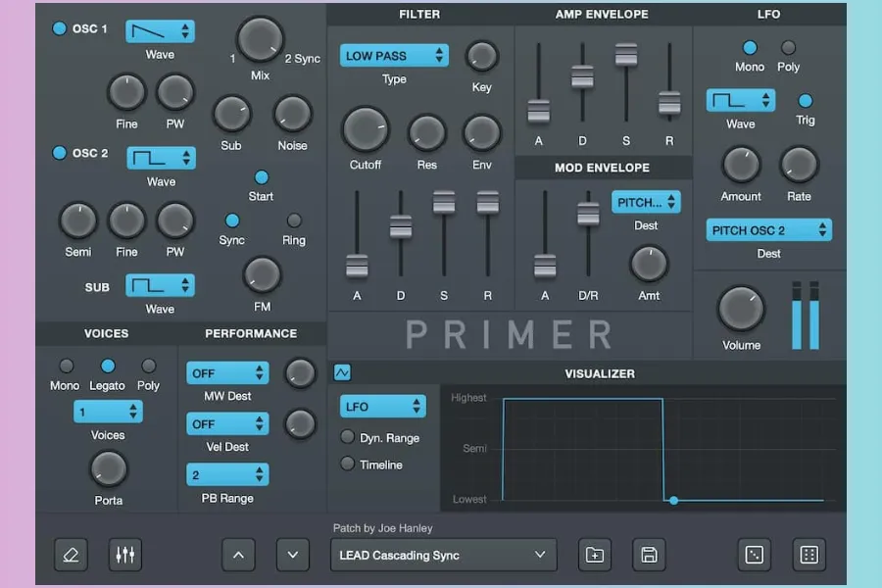Image resolution: width=882 pixels, height=588 pixels.
Task: Go to next patch with down arrow
Action: [292, 555]
